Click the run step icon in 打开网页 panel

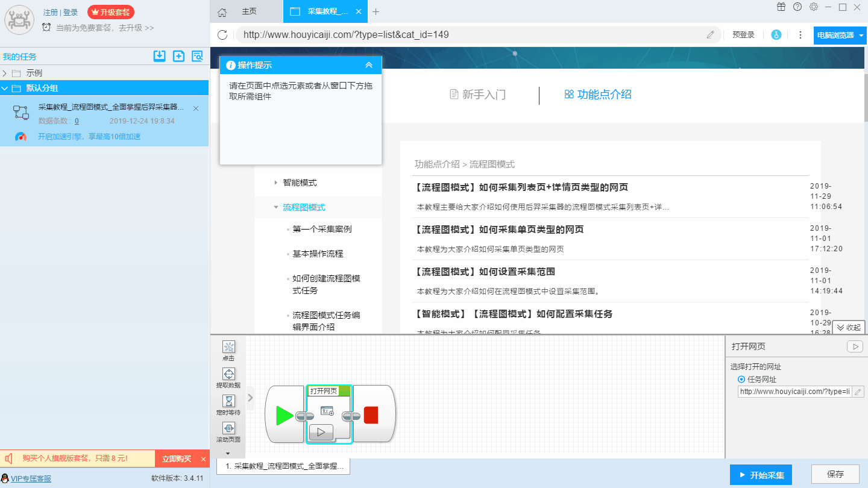coord(855,346)
